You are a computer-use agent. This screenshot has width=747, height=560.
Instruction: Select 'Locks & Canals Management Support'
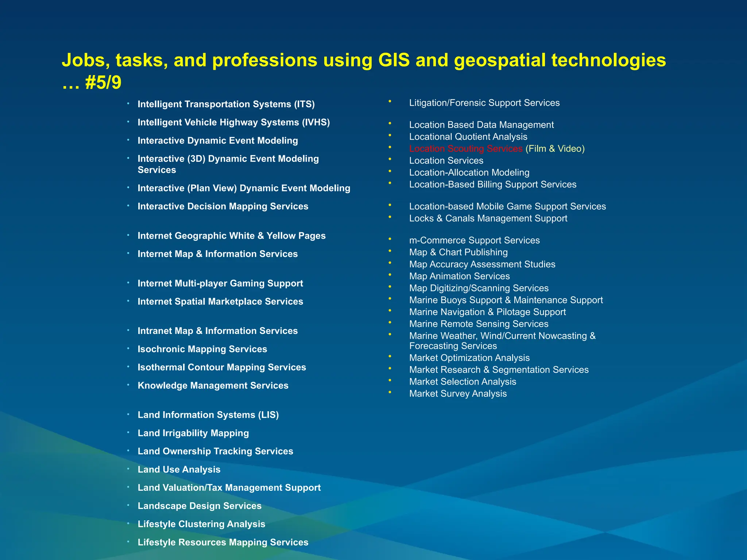click(x=488, y=219)
